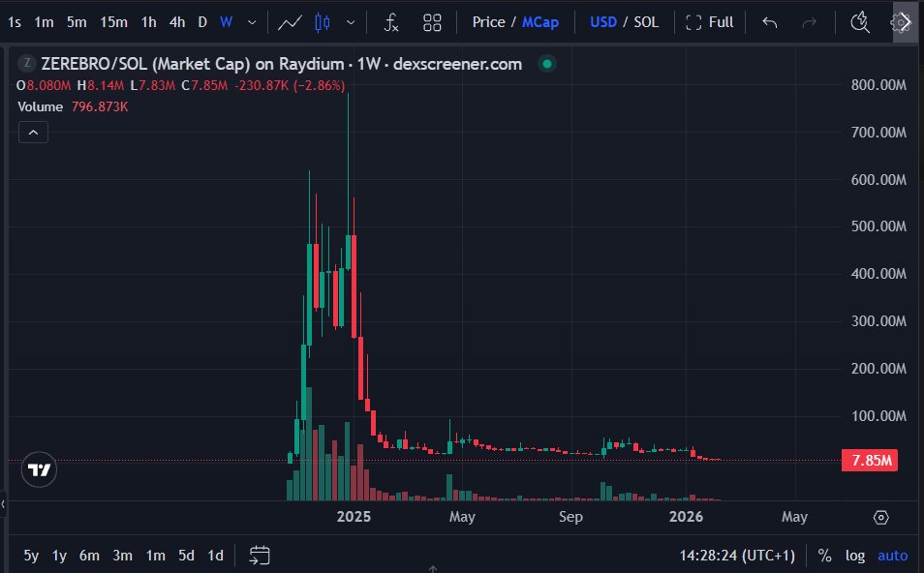Click the ZEREBRO/SOL symbol title

click(x=282, y=64)
